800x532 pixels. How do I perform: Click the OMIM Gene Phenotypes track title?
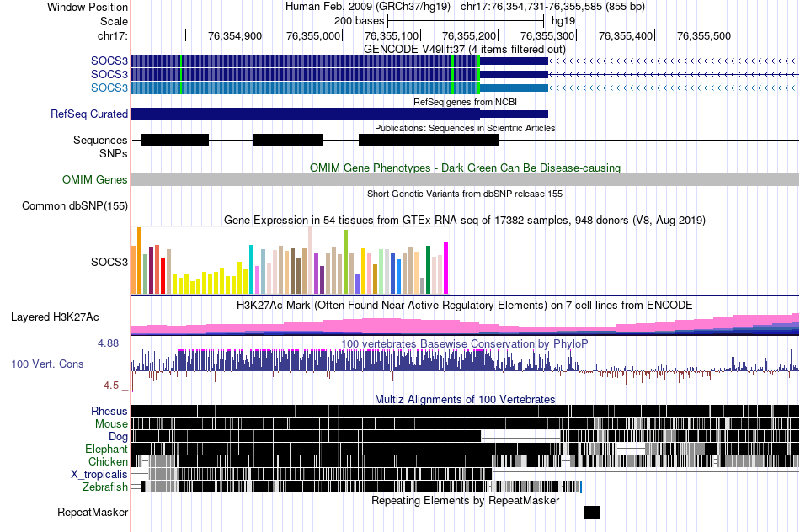(466, 168)
